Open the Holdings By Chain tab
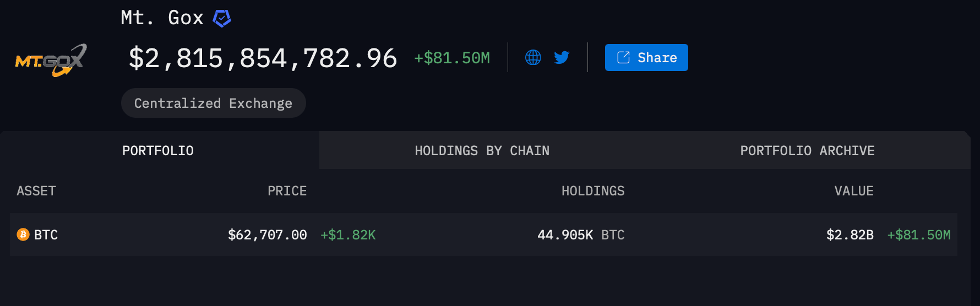The image size is (980, 306). [482, 150]
